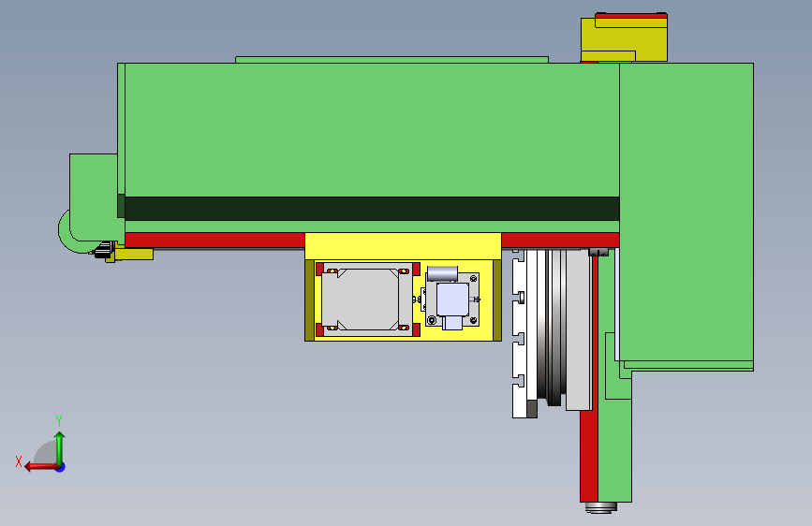Select the red horizontal rail left of the carriage

214,241
